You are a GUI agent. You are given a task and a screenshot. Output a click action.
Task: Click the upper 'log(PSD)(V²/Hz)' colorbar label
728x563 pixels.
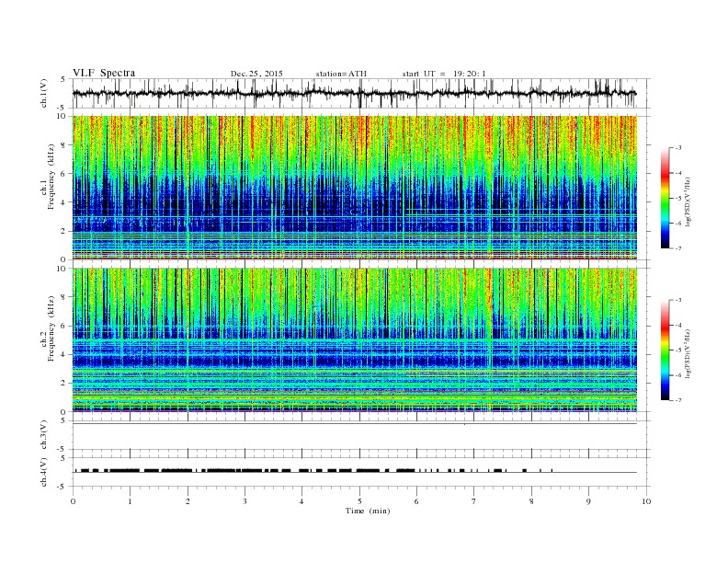[x=688, y=202]
